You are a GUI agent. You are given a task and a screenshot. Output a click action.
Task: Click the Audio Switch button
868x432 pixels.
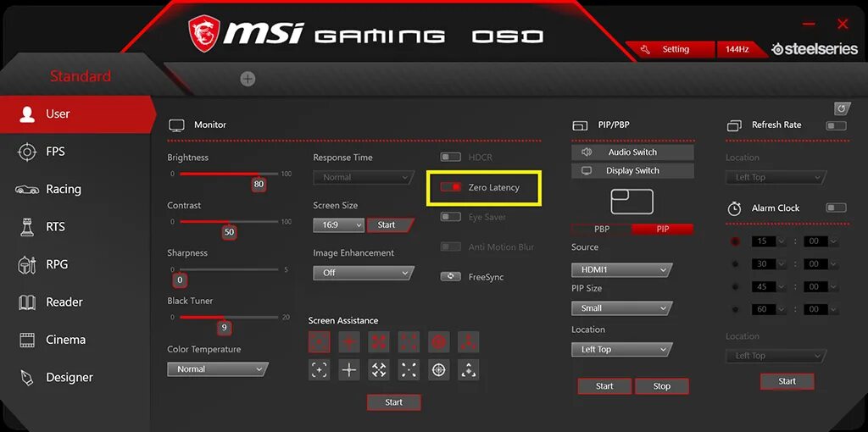point(632,152)
